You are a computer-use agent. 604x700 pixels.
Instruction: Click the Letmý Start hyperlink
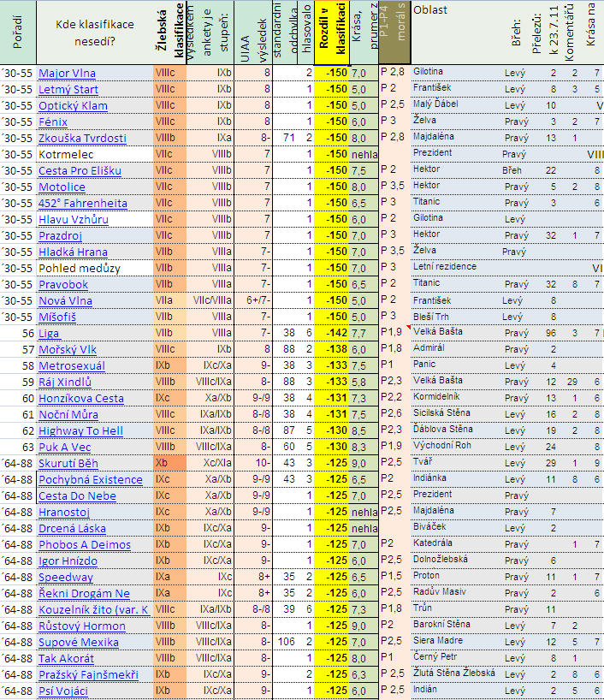(x=68, y=90)
